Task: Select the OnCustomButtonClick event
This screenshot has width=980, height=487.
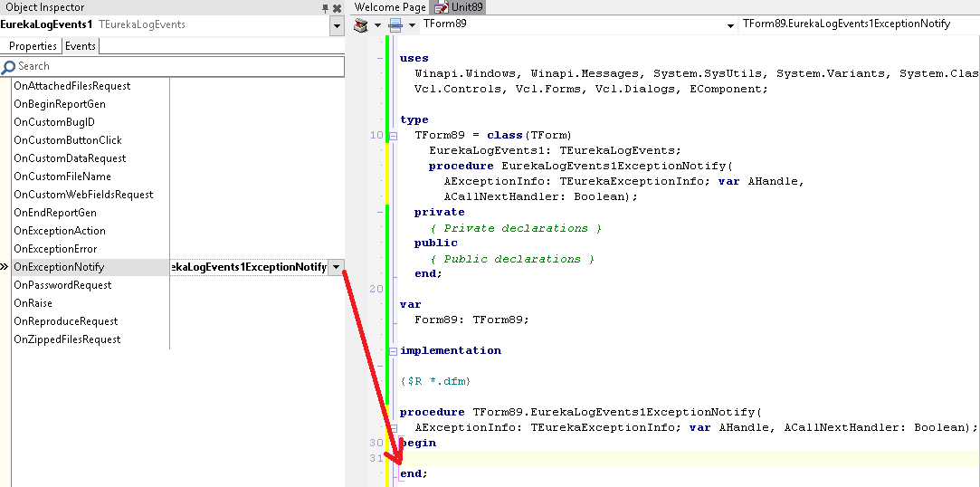Action: tap(68, 140)
